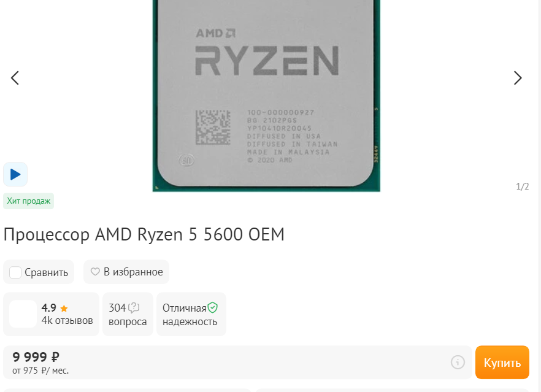Click the 9 999 ₽ price
This screenshot has width=541, height=392.
[x=36, y=357]
